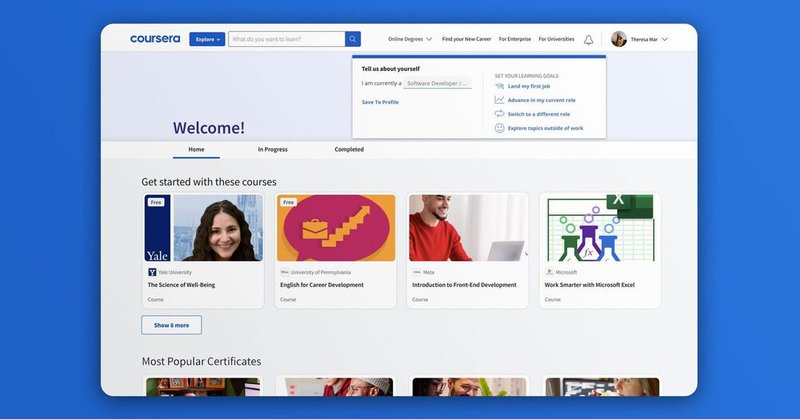Open the 'Software Developer' role dropdown
The width and height of the screenshot is (800, 419).
point(437,83)
